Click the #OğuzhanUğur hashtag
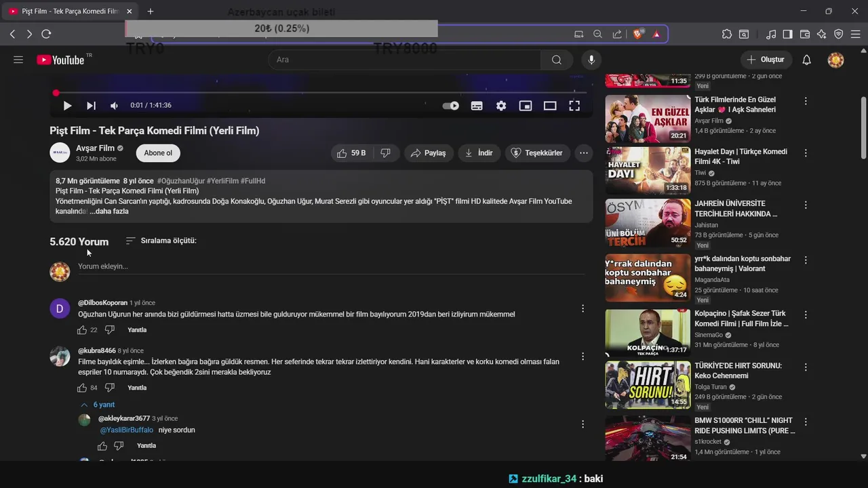This screenshot has width=868, height=488. pos(180,181)
